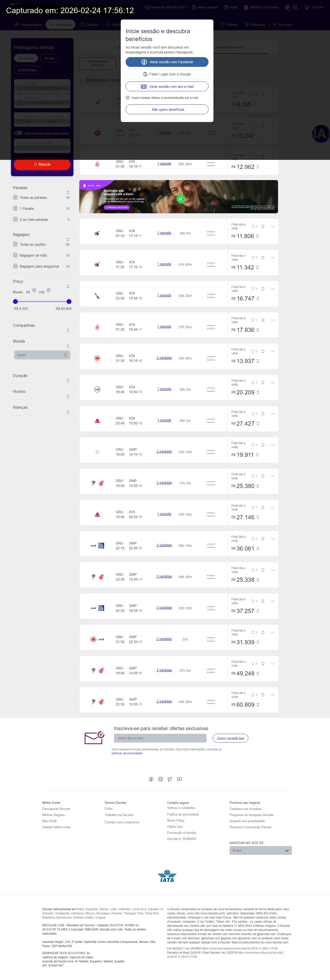Click the Twitter bird icon in footer
330x980 pixels.
[170, 779]
